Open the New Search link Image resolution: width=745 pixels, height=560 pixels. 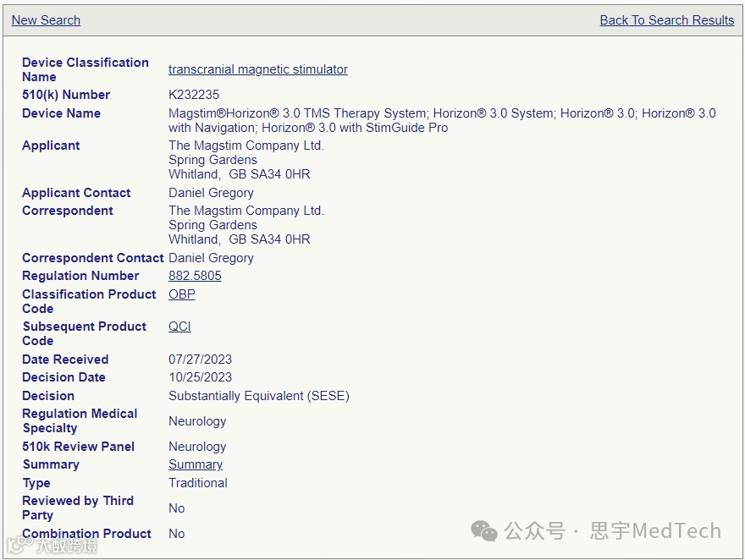coord(46,20)
